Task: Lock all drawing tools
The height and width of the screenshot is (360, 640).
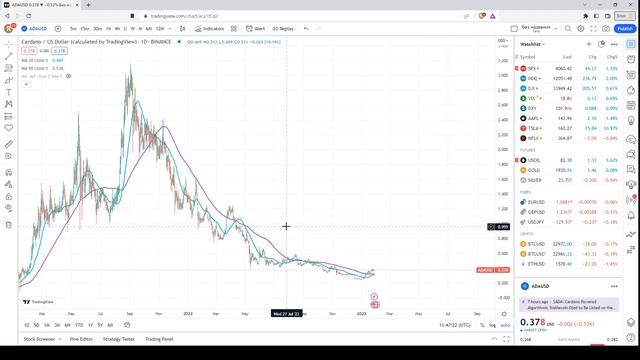Action: (x=9, y=196)
